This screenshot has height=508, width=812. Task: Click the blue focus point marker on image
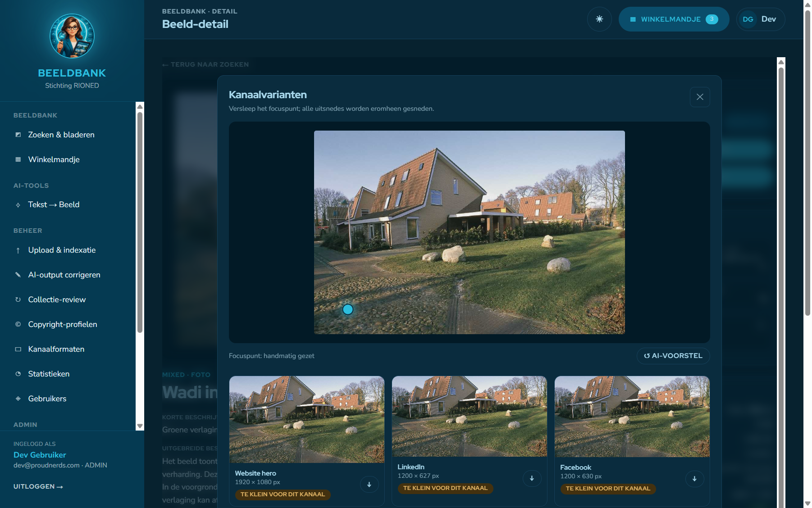coord(348,309)
